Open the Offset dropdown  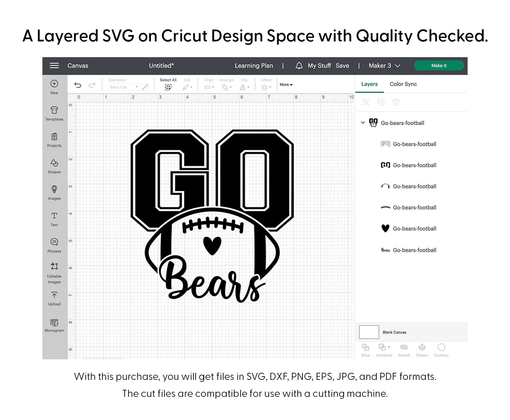266,87
